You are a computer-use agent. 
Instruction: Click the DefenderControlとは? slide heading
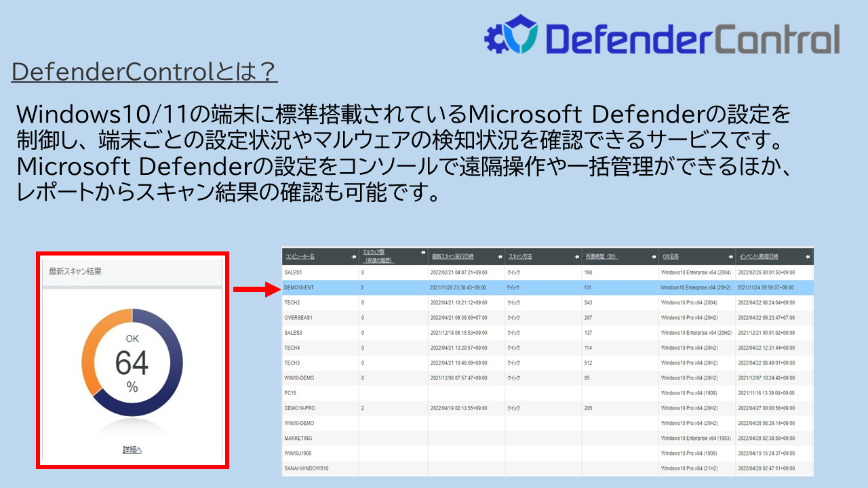click(x=144, y=73)
